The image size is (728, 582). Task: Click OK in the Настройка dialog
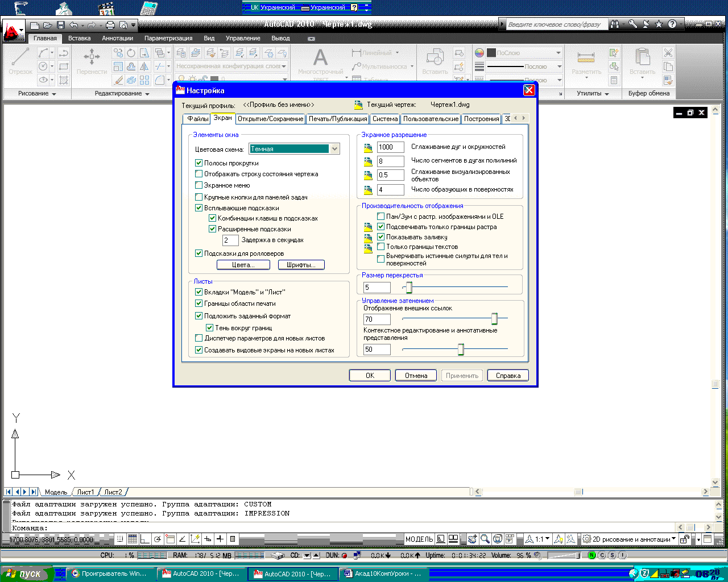(370, 376)
